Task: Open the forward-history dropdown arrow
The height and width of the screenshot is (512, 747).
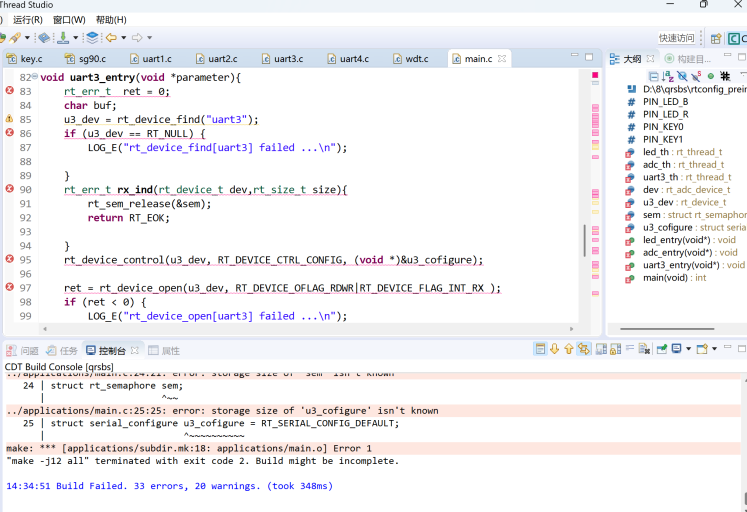Action: coord(150,38)
